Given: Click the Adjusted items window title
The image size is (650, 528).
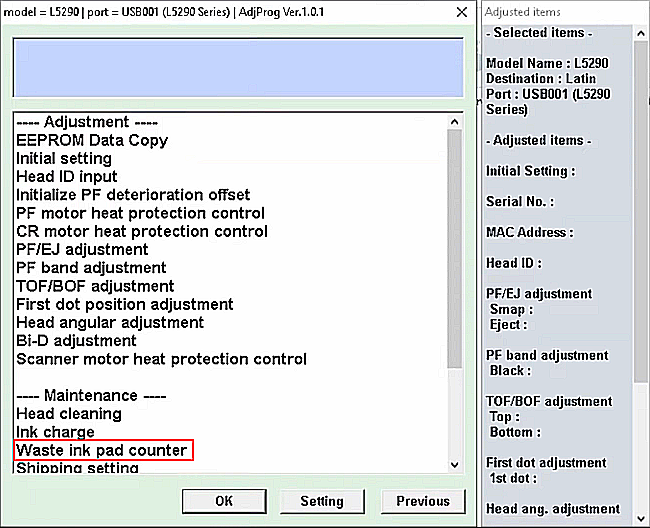Looking at the screenshot, I should coord(522,12).
